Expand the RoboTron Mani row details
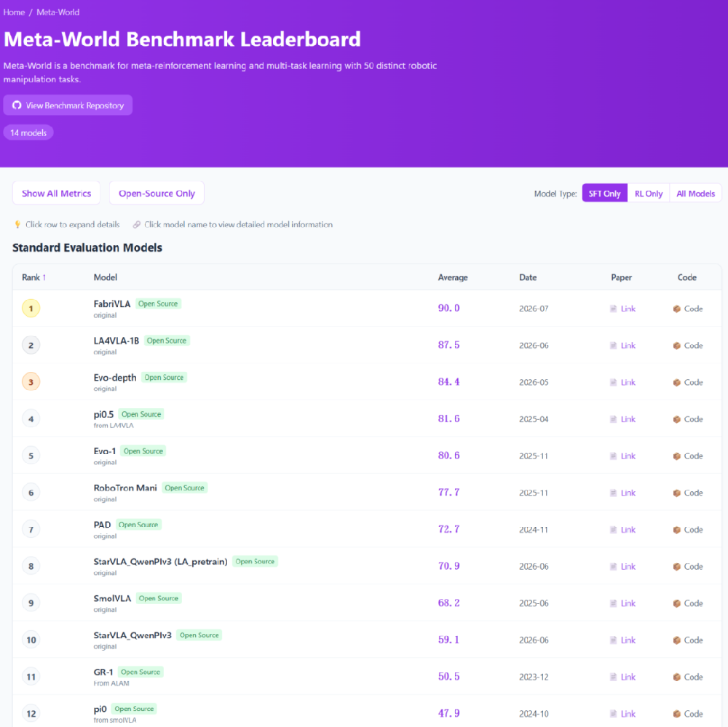728x727 pixels. [x=367, y=493]
